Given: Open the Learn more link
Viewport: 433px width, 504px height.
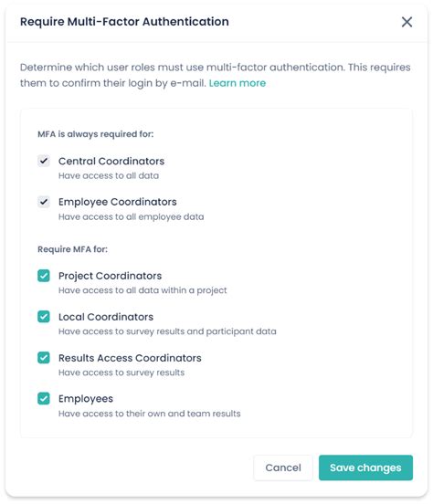Looking at the screenshot, I should pyautogui.click(x=238, y=83).
